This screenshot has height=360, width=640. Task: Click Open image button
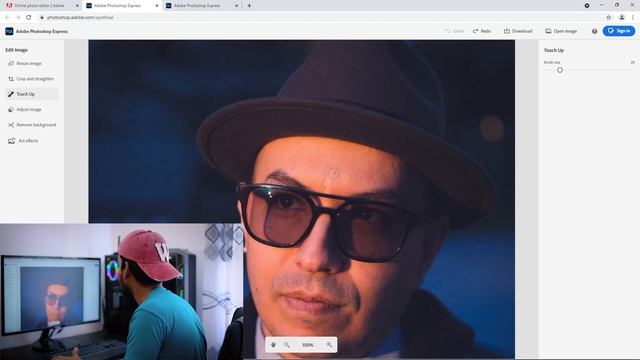coord(561,31)
